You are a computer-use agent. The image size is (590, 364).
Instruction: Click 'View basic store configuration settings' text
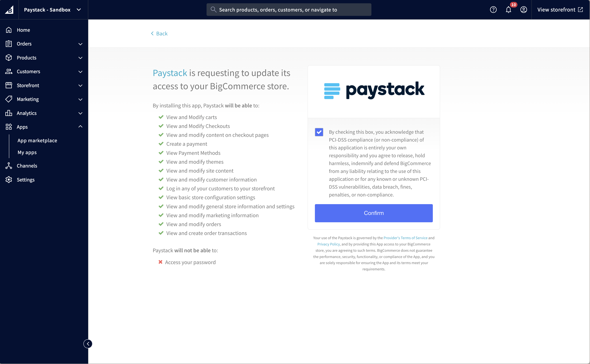point(211,197)
